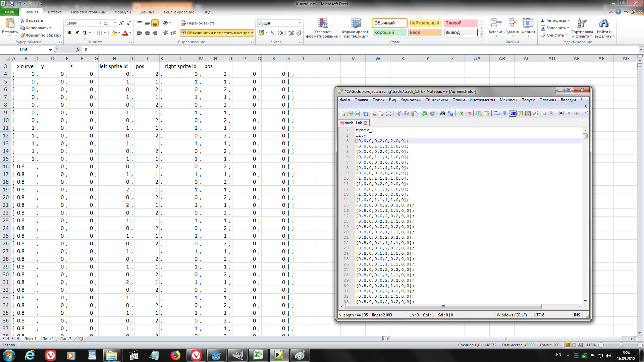Click the Percent style icon in Excel

click(x=272, y=33)
